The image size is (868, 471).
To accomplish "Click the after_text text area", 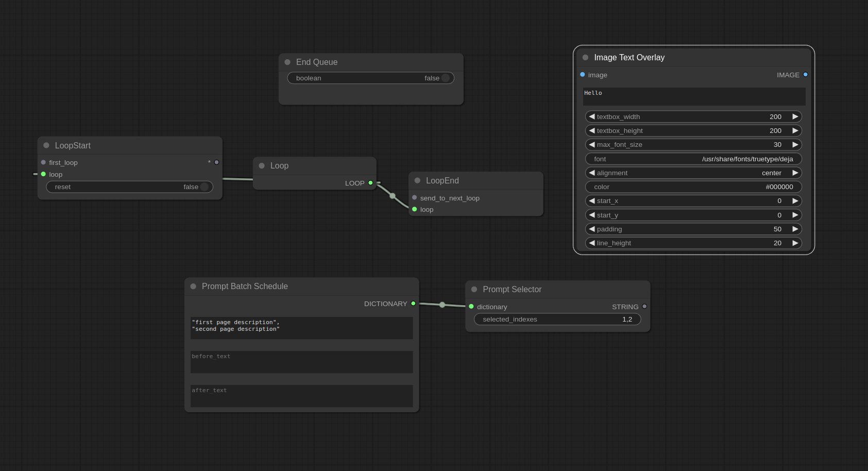I will click(301, 396).
